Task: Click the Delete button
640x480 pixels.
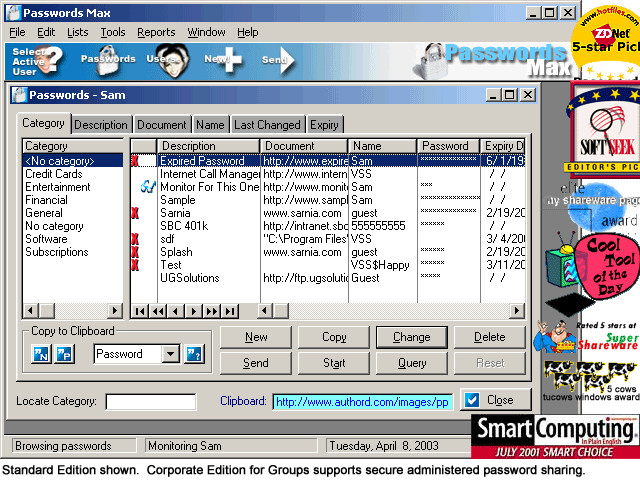Action: pyautogui.click(x=489, y=337)
